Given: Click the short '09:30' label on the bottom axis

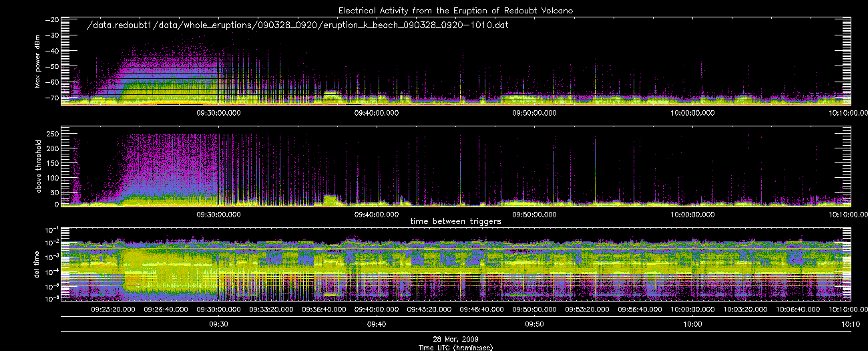Looking at the screenshot, I should pyautogui.click(x=219, y=324).
